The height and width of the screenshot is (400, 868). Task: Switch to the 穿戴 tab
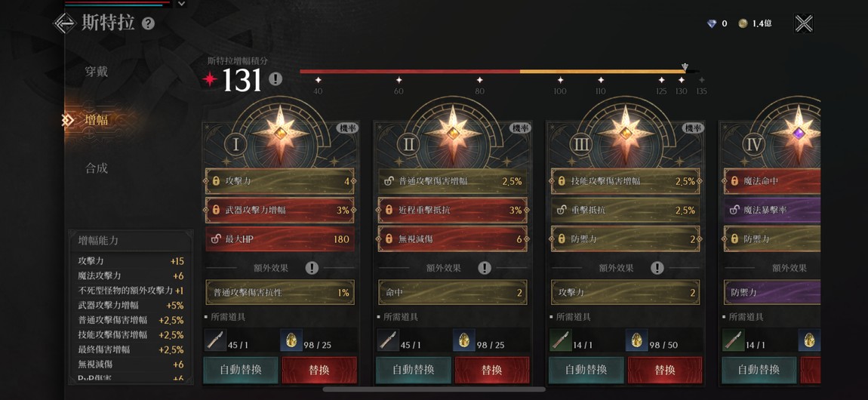click(x=97, y=72)
